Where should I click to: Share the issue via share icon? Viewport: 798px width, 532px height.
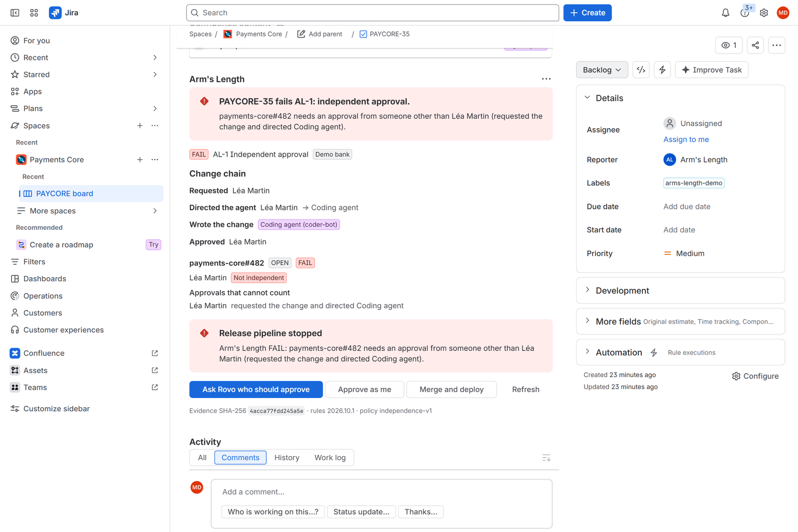[755, 45]
